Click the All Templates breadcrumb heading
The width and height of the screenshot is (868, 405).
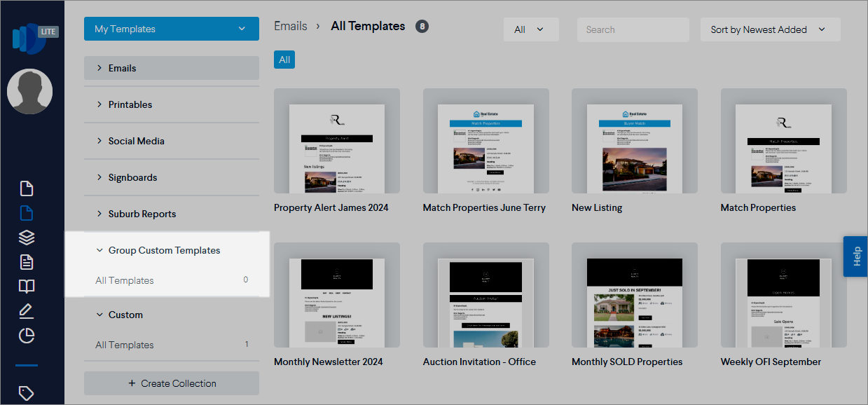pyautogui.click(x=368, y=26)
